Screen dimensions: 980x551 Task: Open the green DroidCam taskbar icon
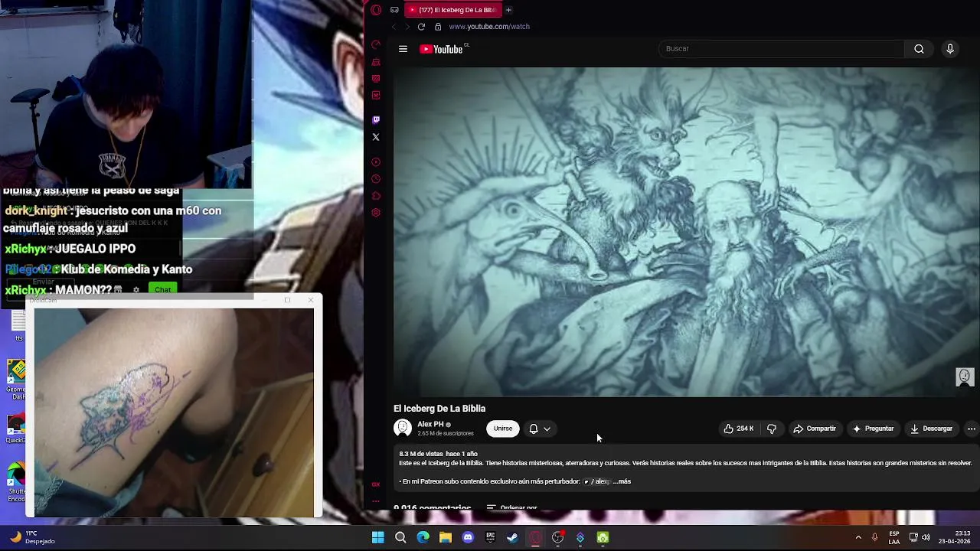coord(603,537)
